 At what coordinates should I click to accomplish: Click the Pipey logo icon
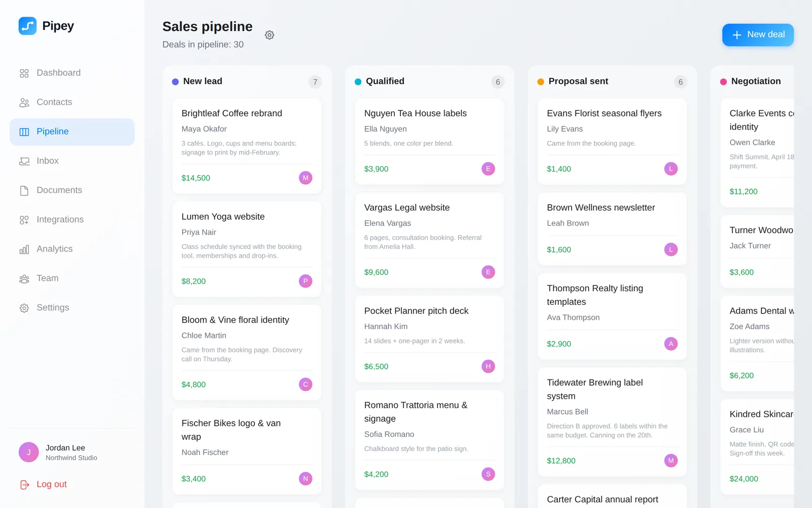pos(27,26)
